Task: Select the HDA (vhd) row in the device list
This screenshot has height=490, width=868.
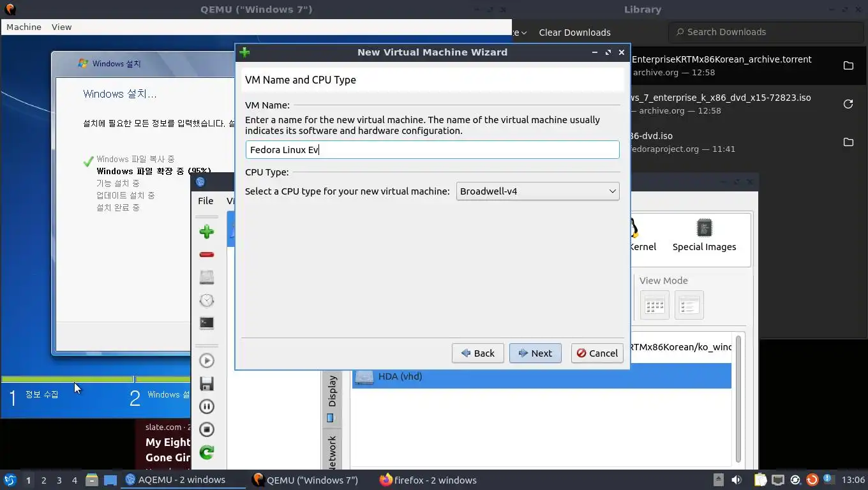Action: point(541,376)
